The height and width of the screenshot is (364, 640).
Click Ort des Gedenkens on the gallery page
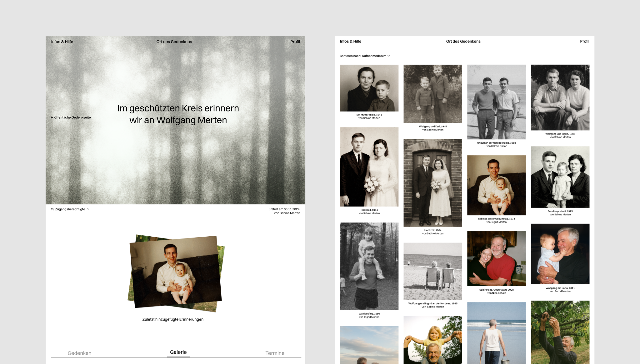point(463,41)
